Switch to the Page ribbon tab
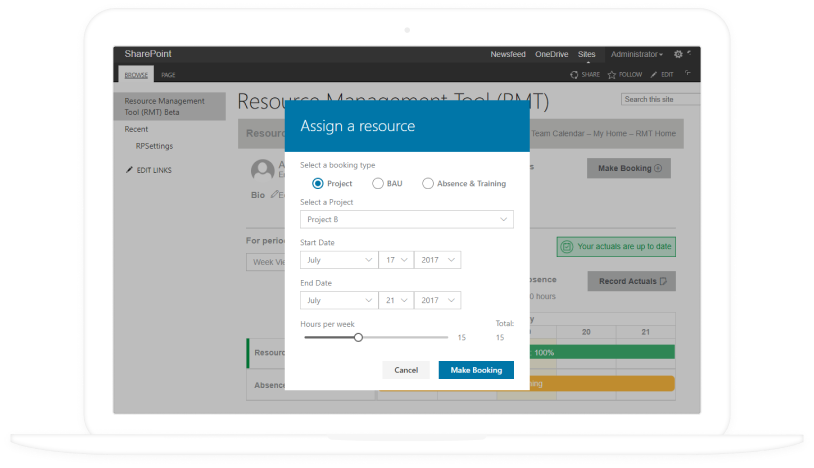Image resolution: width=814 pixels, height=468 pixels. [168, 75]
